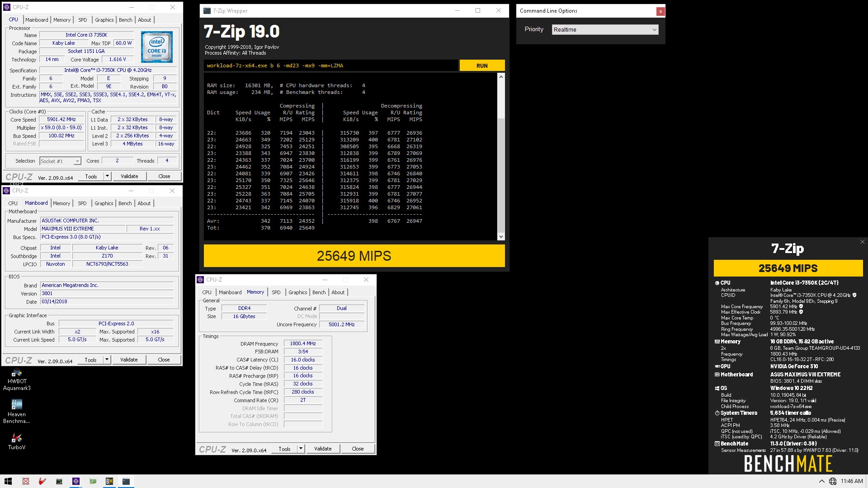Click the Core Speed 5901.42 MHz value
Viewport: 868px width, 488px height.
(x=61, y=120)
